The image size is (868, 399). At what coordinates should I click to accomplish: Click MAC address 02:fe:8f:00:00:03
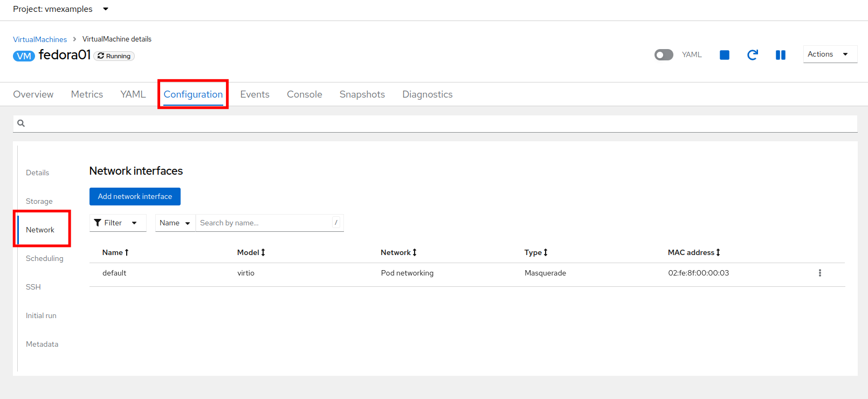coord(698,273)
